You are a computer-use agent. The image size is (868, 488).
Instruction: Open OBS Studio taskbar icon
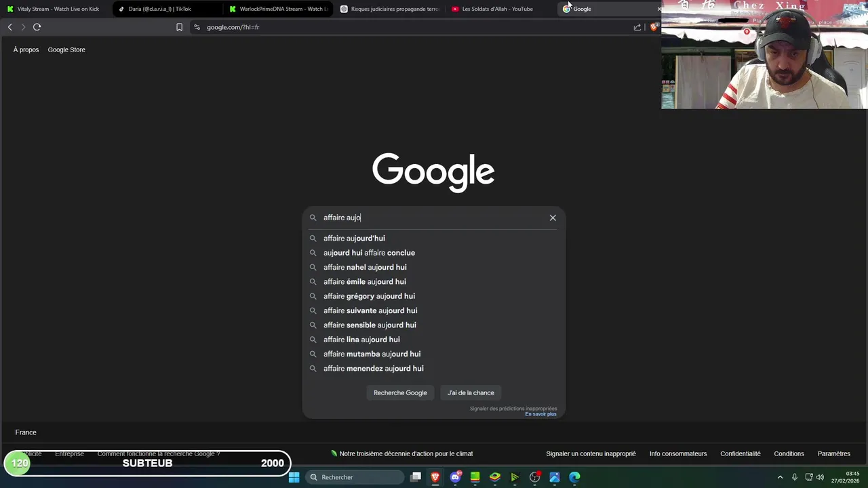coord(535,477)
